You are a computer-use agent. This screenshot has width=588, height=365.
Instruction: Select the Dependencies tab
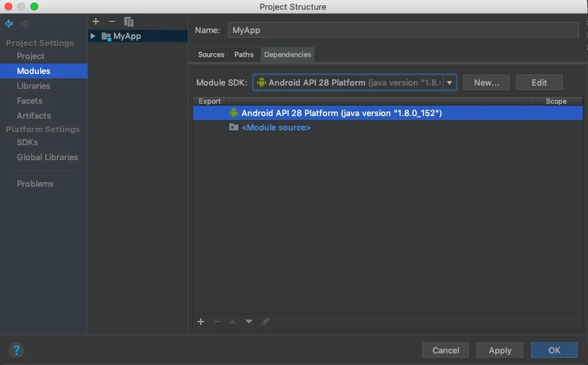288,54
